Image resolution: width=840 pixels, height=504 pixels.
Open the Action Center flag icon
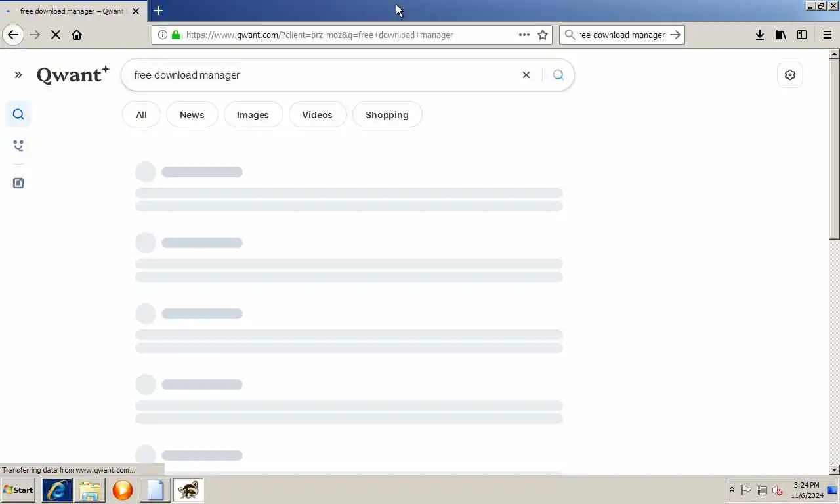tap(746, 490)
